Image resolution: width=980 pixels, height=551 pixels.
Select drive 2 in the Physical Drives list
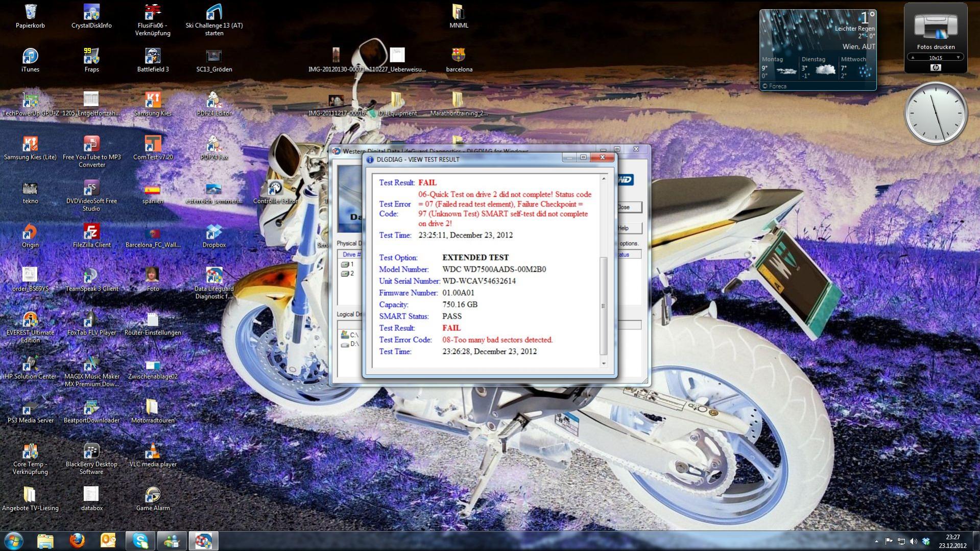(348, 273)
